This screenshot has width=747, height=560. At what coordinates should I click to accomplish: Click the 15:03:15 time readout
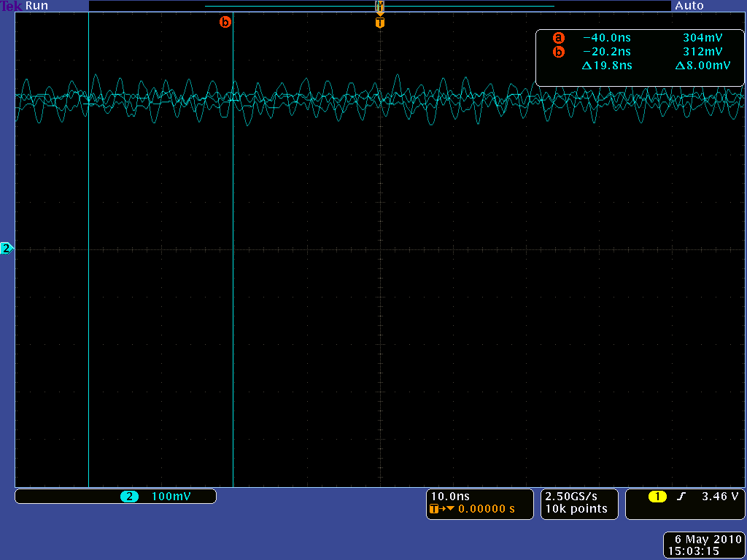pyautogui.click(x=694, y=551)
